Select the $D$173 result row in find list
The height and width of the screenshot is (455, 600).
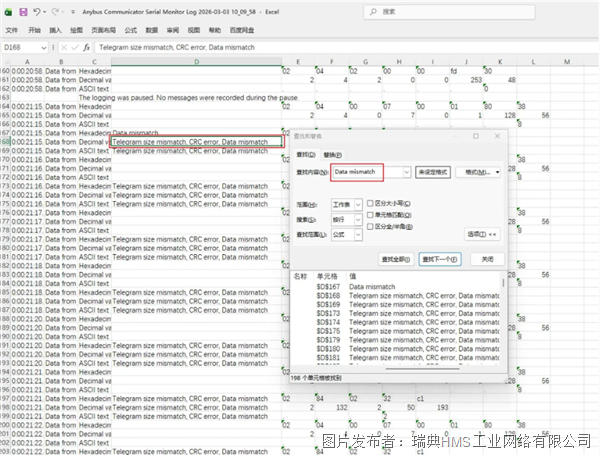(397, 313)
